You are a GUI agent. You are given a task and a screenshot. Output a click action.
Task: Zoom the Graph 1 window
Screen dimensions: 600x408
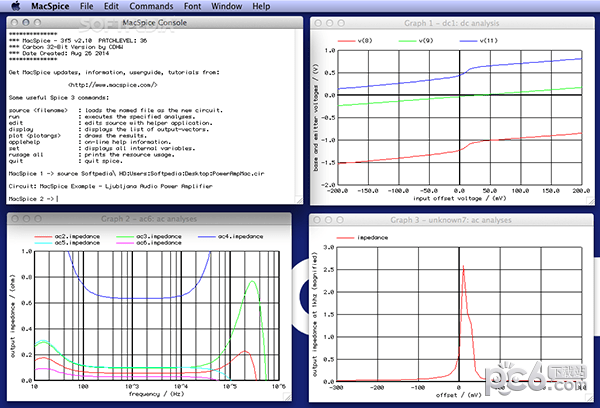(341, 23)
